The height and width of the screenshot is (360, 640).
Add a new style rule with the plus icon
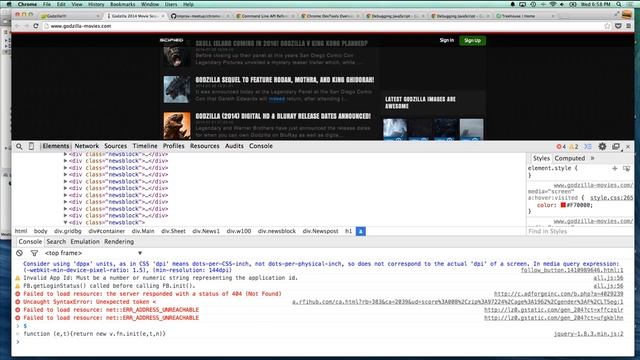tap(615, 168)
